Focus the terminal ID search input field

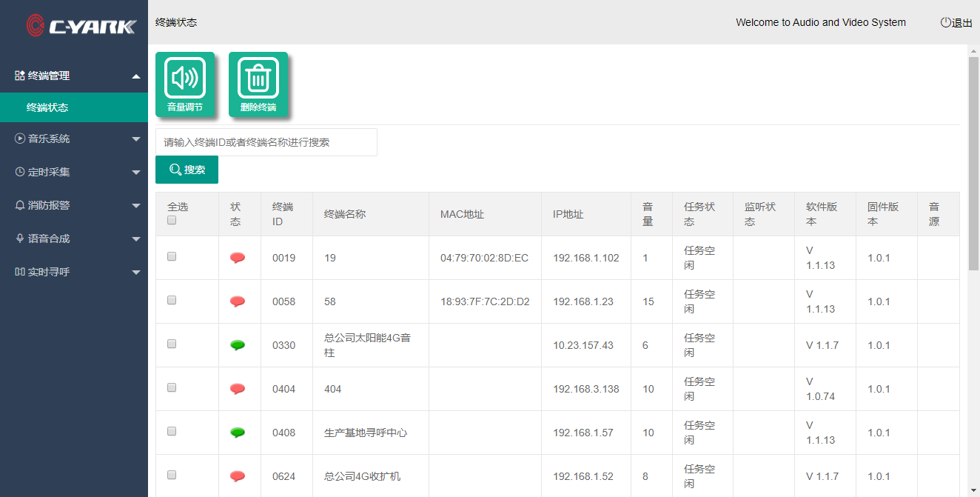click(x=266, y=142)
